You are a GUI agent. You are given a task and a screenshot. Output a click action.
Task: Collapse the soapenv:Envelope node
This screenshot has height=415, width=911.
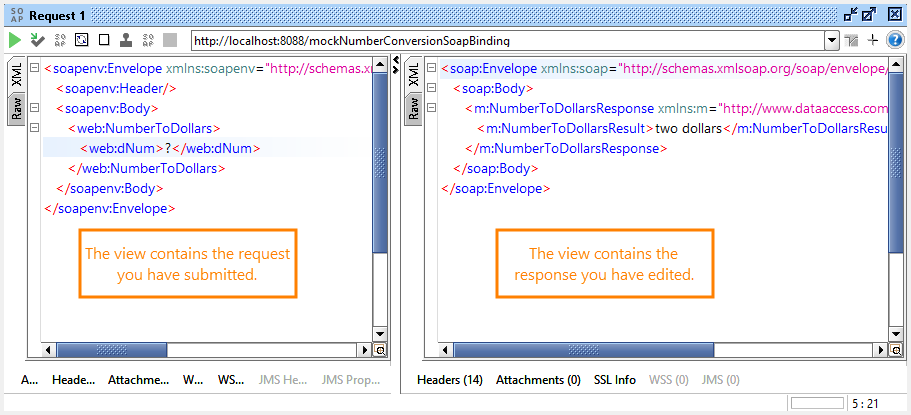point(34,69)
